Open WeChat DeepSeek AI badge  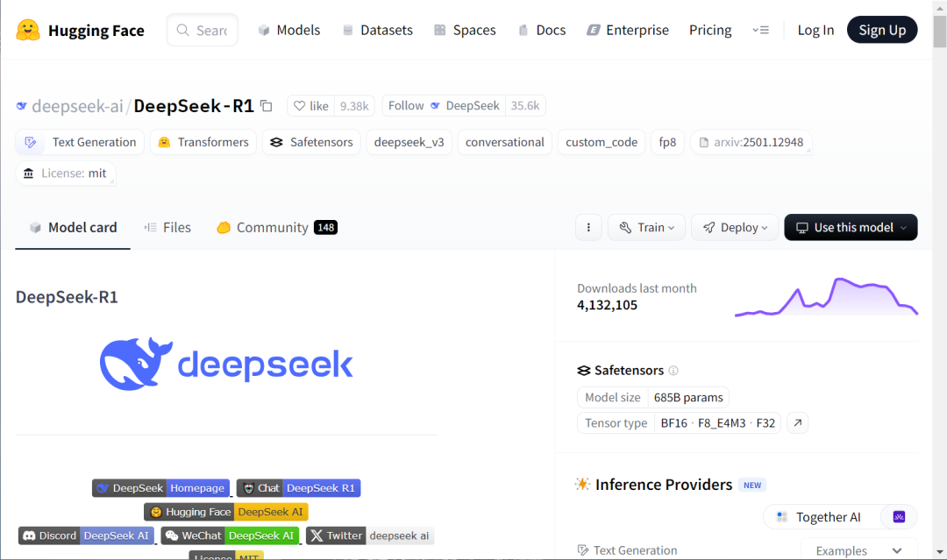tap(230, 535)
